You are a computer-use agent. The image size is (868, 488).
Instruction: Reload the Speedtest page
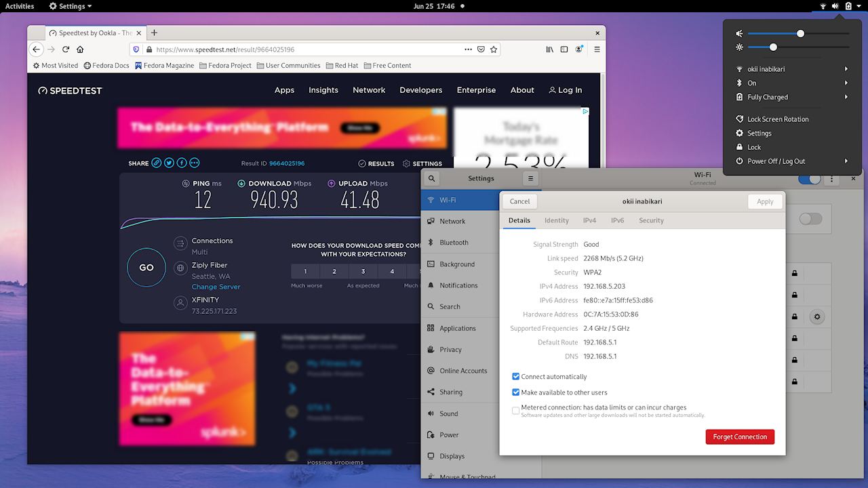pos(66,49)
